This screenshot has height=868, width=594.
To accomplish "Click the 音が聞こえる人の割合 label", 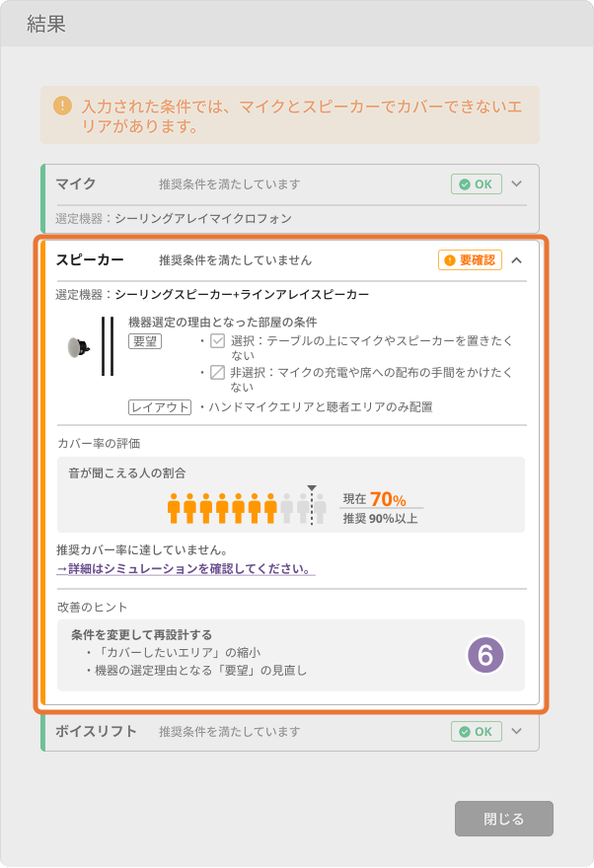I will pyautogui.click(x=126, y=473).
